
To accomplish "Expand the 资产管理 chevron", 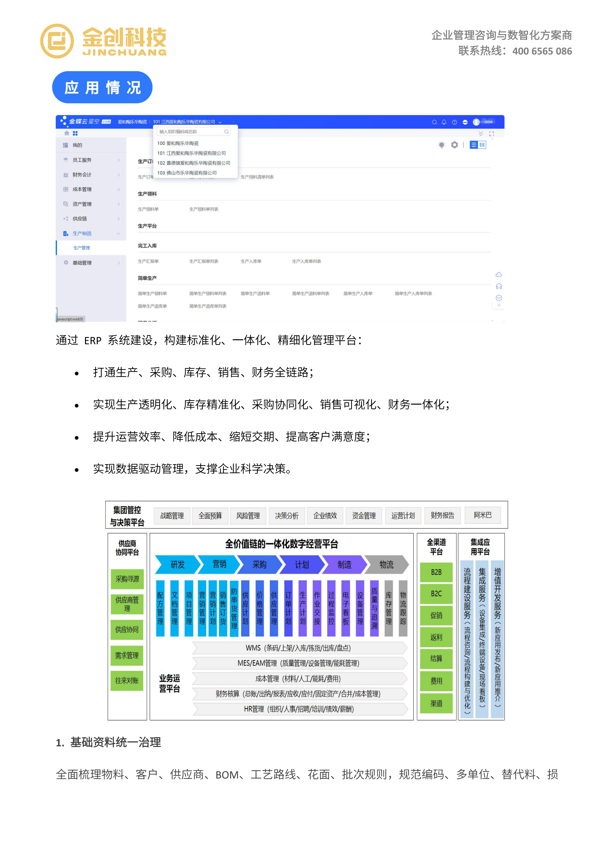I will [119, 204].
